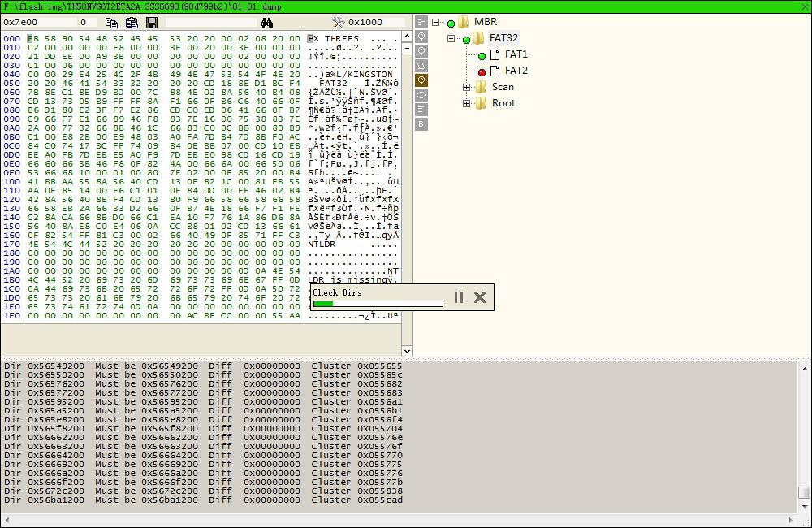812x528 pixels.
Task: Click the log panel vertical scrollbar thumb
Action: 804,492
